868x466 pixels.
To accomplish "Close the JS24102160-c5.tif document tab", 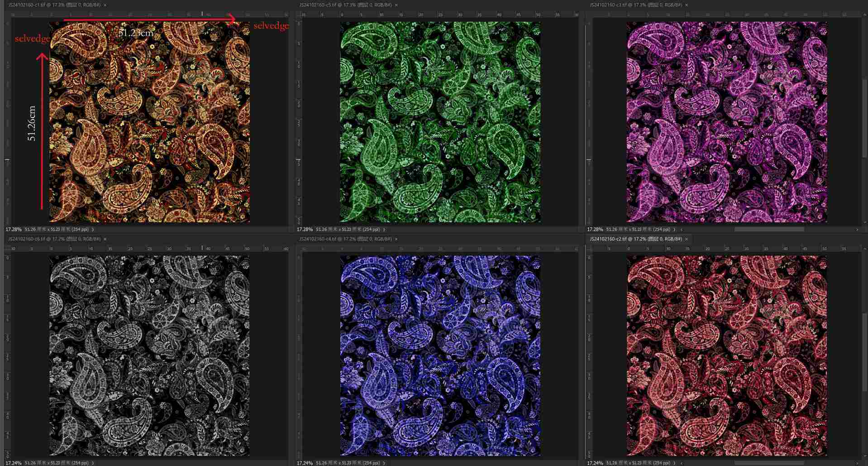I will point(396,5).
